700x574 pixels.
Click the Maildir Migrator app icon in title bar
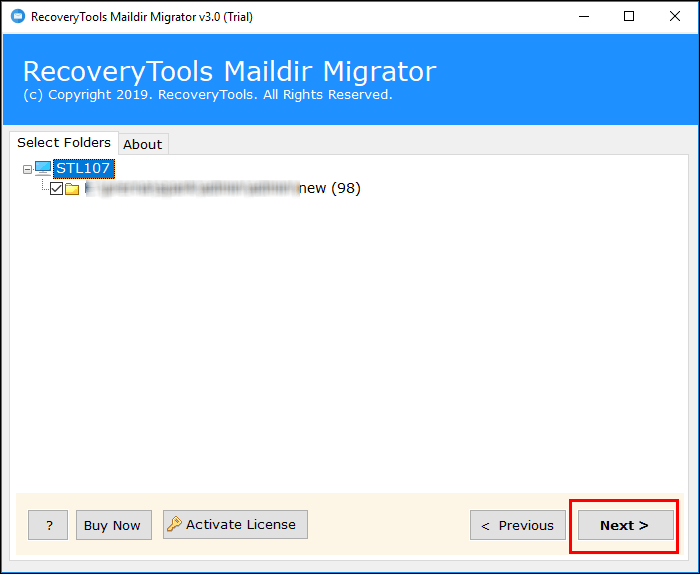tap(17, 17)
